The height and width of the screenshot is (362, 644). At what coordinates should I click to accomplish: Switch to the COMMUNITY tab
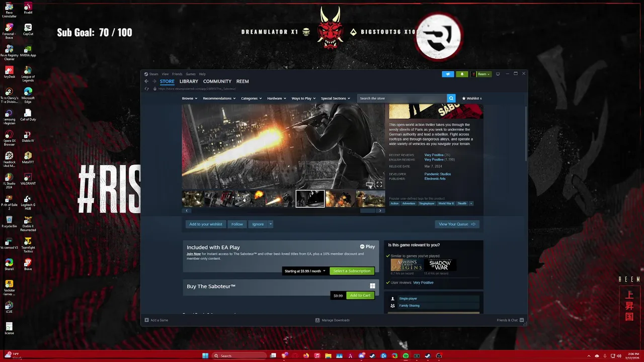pyautogui.click(x=217, y=81)
